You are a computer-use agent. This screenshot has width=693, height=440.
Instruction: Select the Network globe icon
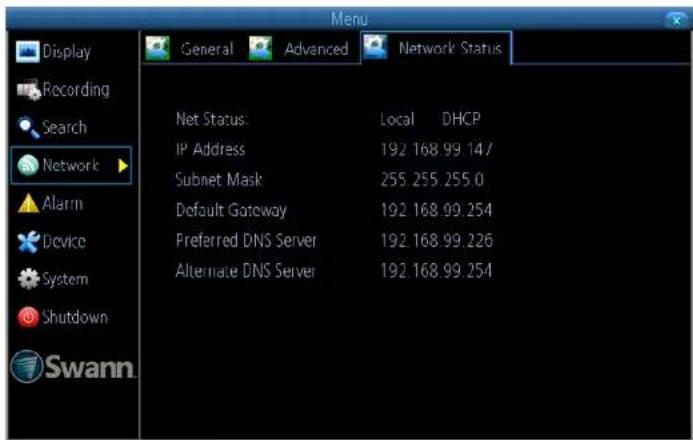point(28,165)
